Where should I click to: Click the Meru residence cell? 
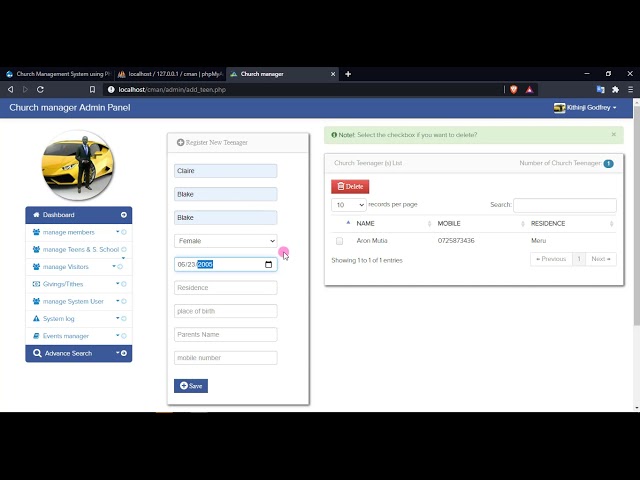538,241
